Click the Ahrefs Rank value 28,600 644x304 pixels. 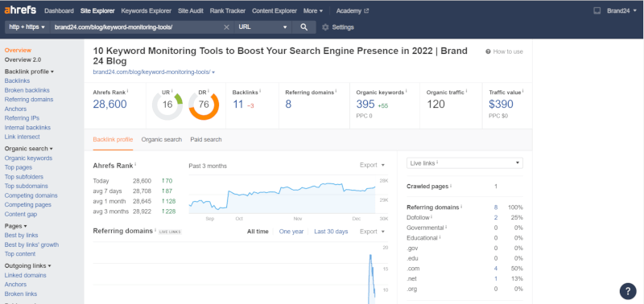tap(109, 105)
